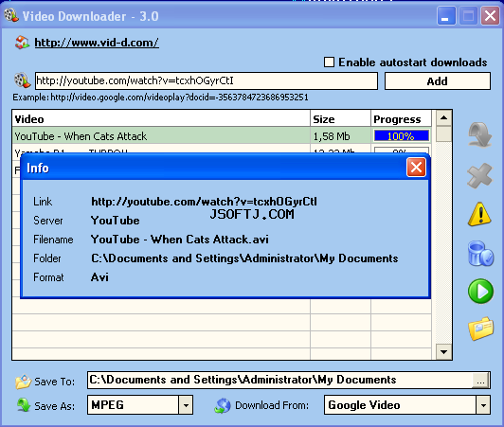Click the browse ... button for Save To
This screenshot has width=504, height=427.
[x=481, y=381]
